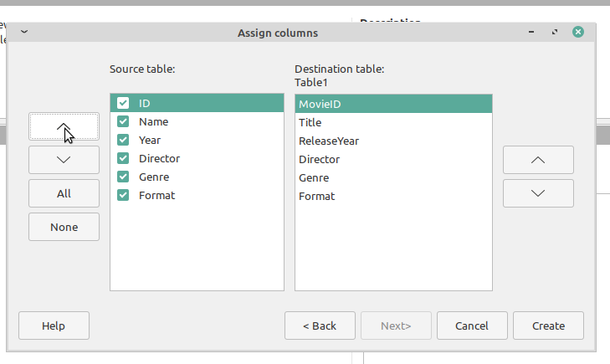The width and height of the screenshot is (610, 364).
Task: Uncheck the Director source column checkbox
Action: point(123,158)
